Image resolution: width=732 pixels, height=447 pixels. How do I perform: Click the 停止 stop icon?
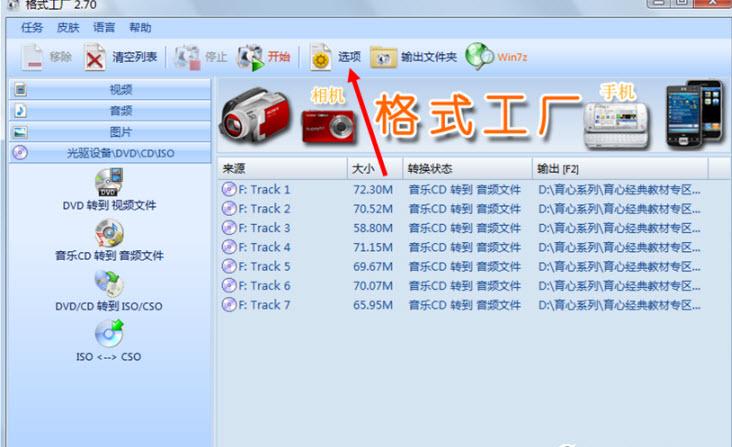187,57
